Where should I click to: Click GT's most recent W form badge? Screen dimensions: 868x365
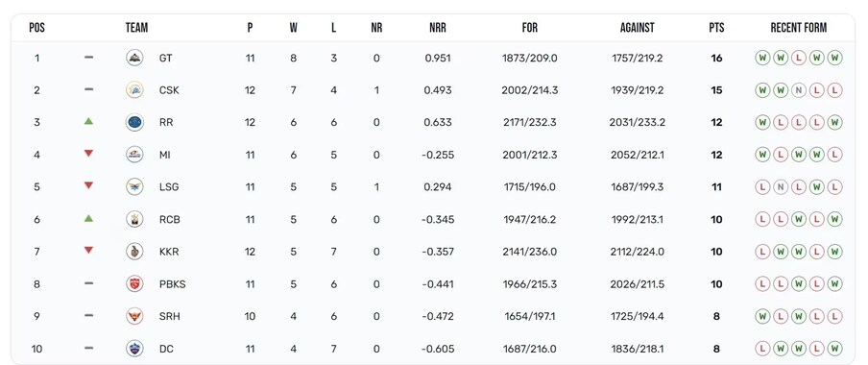pyautogui.click(x=834, y=58)
